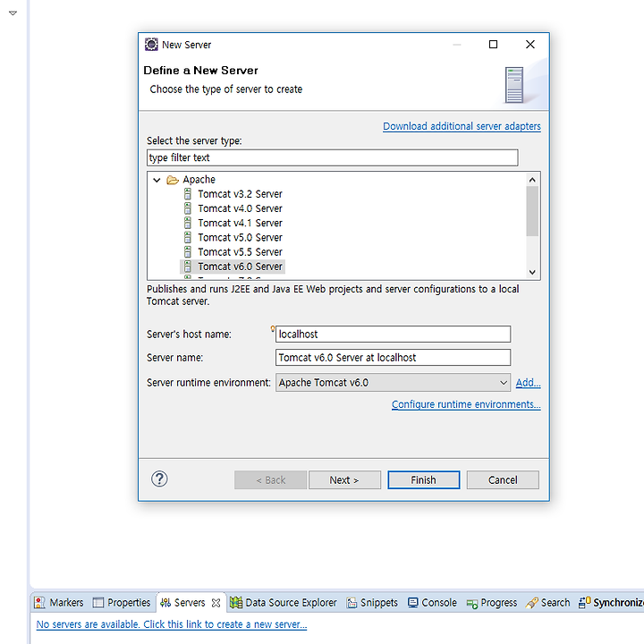This screenshot has height=644, width=644.
Task: Click the Next > button
Action: pyautogui.click(x=344, y=479)
